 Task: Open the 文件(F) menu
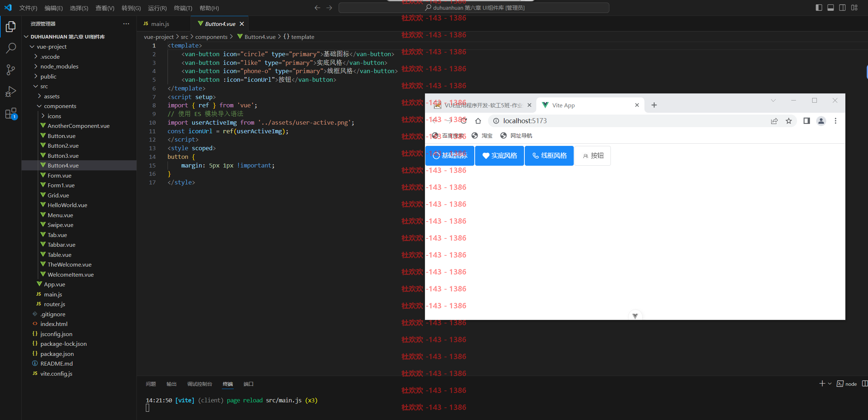click(28, 8)
